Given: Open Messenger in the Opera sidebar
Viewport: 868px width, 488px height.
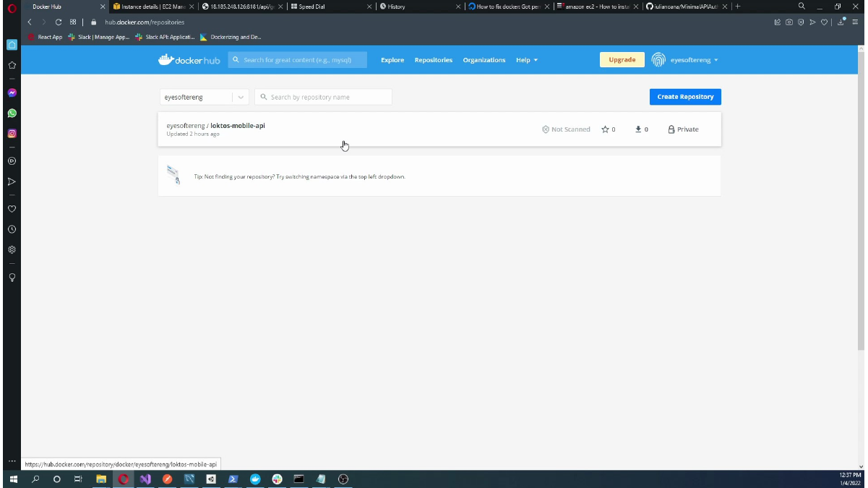Looking at the screenshot, I should [x=12, y=93].
